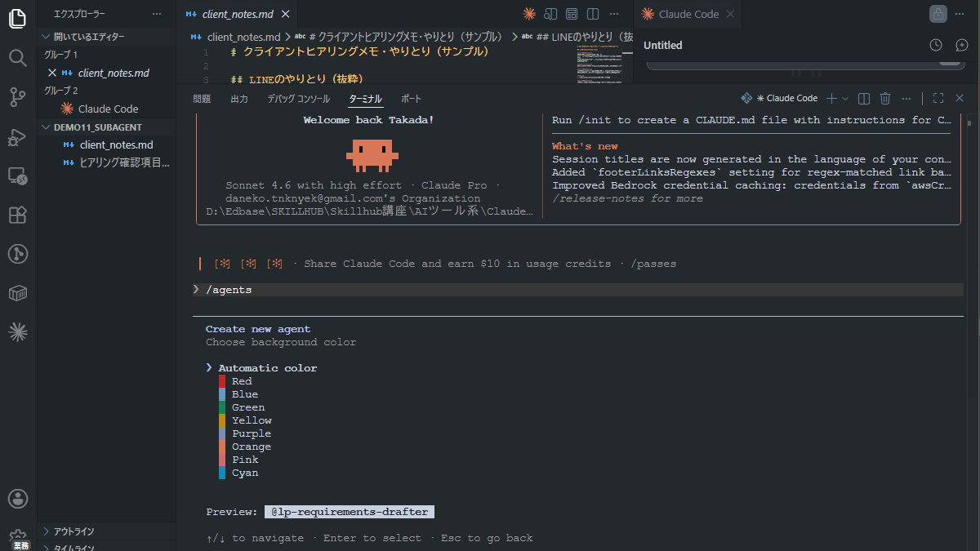Click the LINEのやりとり heading in editor
This screenshot has height=551, width=980.
click(296, 80)
